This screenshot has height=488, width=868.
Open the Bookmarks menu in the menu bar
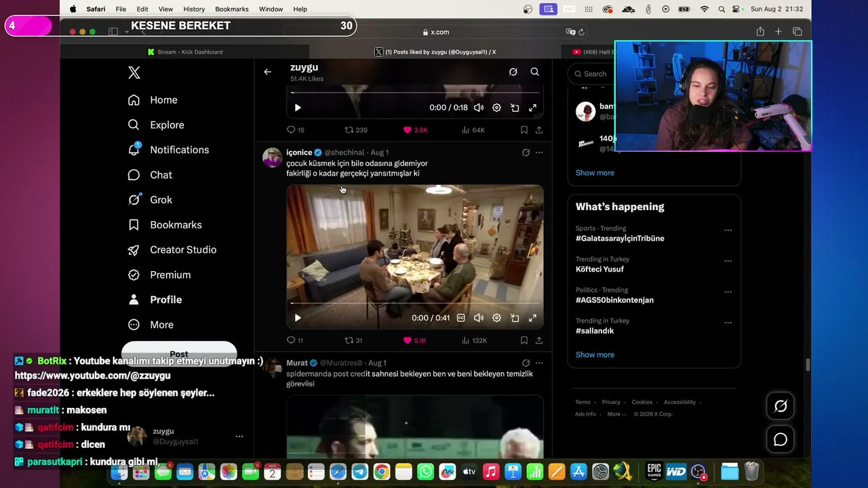[232, 9]
